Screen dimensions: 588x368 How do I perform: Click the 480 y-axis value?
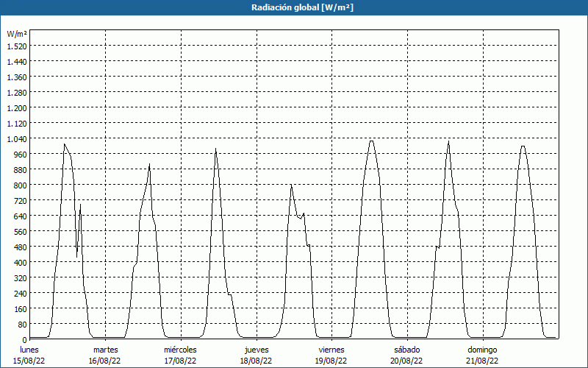[21, 247]
